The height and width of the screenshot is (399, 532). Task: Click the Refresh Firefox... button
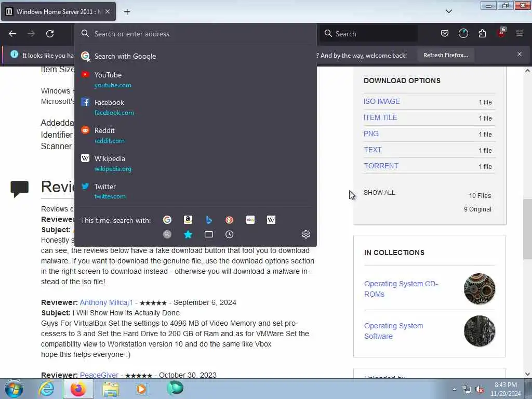(x=445, y=55)
